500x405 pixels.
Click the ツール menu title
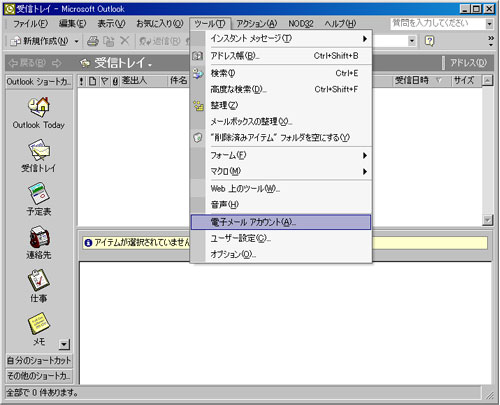click(x=210, y=24)
